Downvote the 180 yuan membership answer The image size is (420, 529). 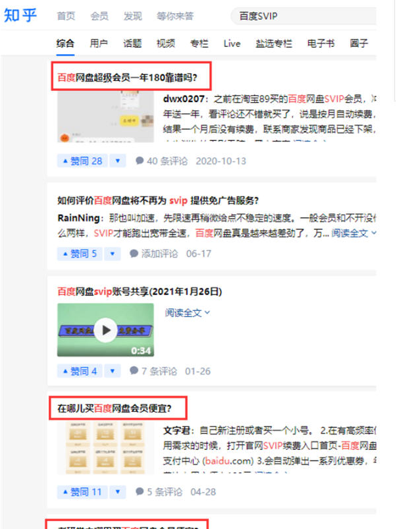click(118, 161)
